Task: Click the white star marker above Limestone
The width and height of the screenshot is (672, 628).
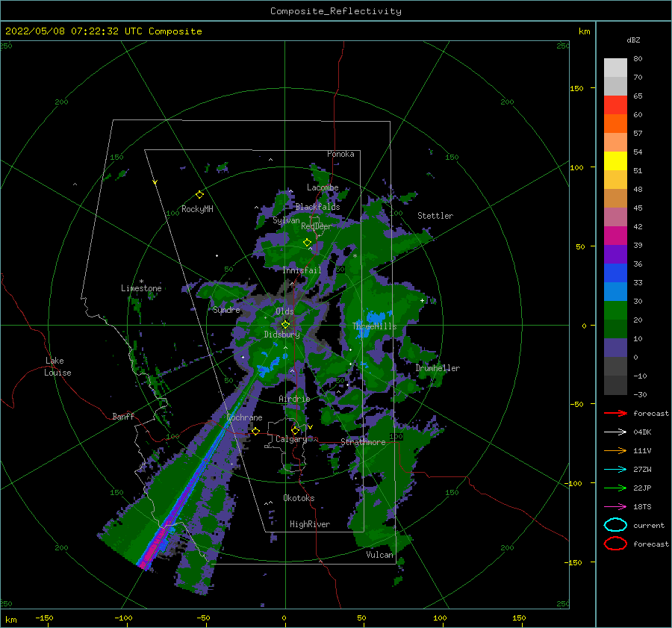Action: pos(141,282)
